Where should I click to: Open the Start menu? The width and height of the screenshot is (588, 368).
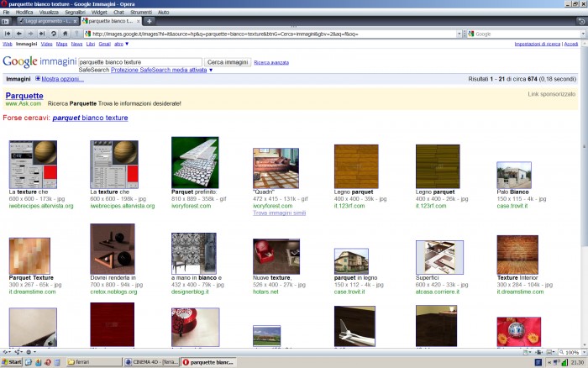[12, 362]
